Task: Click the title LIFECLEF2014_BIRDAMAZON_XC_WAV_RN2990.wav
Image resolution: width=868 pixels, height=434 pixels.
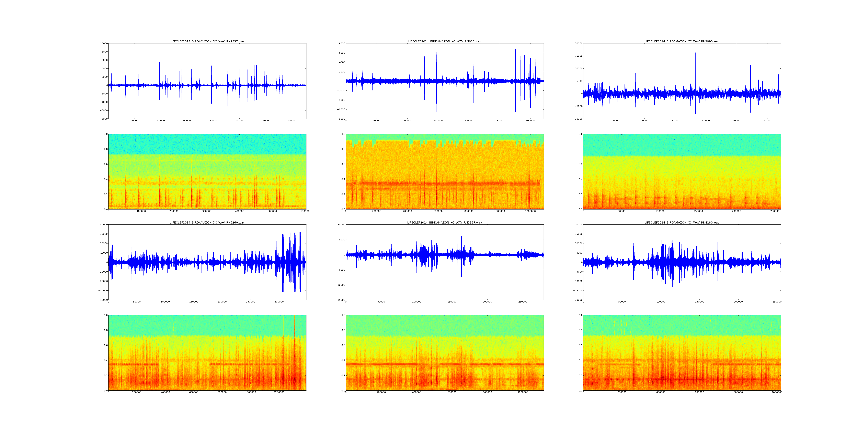Action: tap(682, 41)
